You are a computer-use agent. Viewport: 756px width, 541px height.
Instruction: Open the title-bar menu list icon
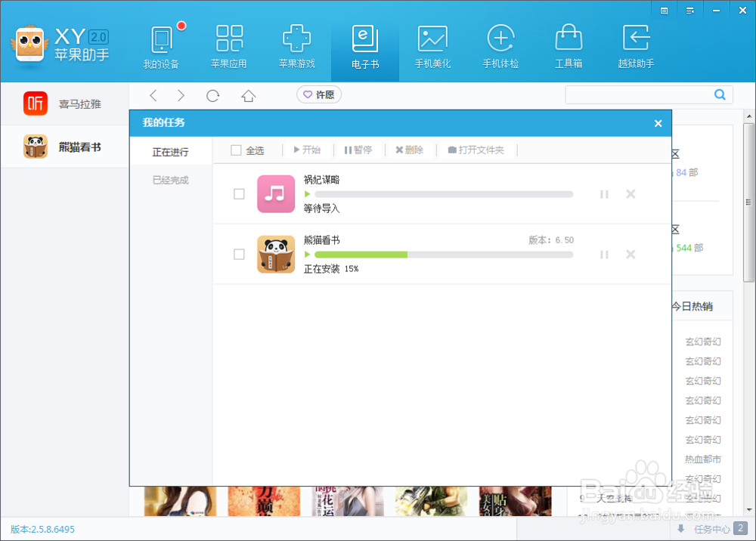click(690, 11)
